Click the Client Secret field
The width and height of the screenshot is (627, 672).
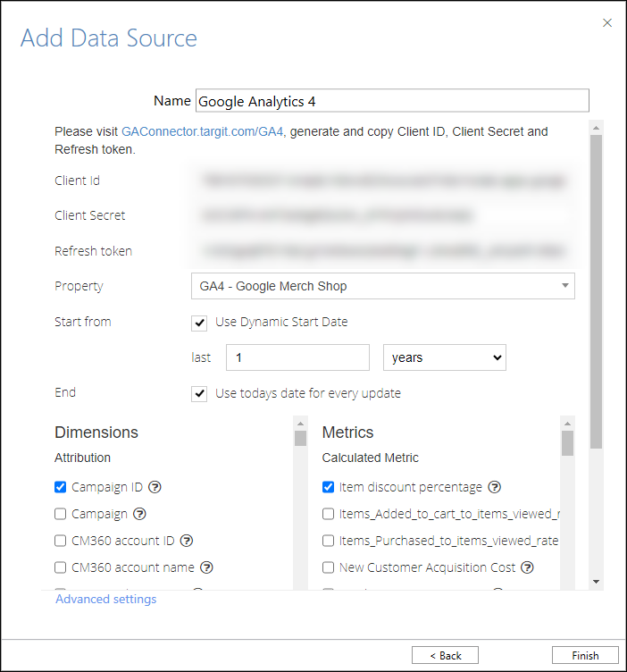pyautogui.click(x=383, y=215)
